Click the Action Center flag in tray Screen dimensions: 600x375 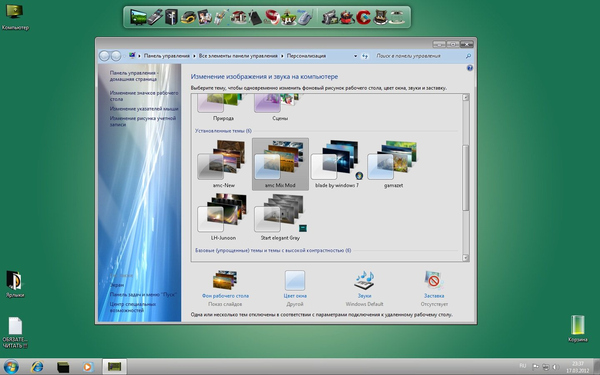[536, 367]
